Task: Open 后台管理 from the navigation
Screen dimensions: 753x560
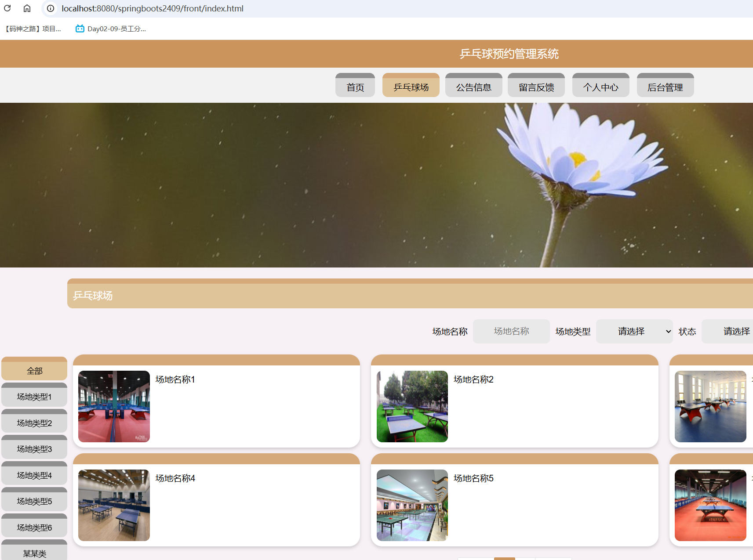Action: click(665, 87)
